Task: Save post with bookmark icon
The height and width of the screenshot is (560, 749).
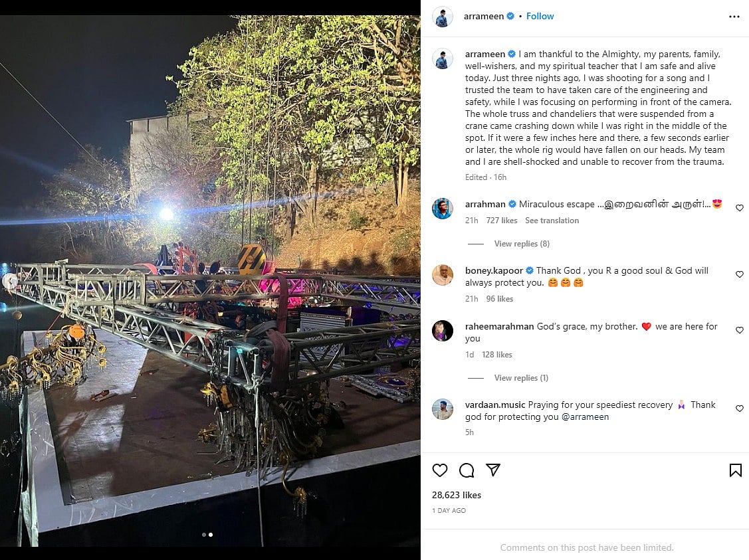Action: [735, 470]
